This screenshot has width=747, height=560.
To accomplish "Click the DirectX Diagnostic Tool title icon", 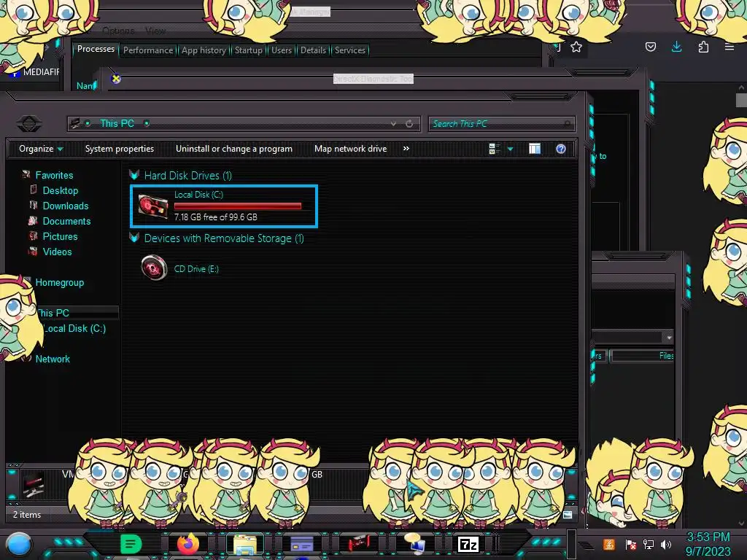I will [116, 79].
